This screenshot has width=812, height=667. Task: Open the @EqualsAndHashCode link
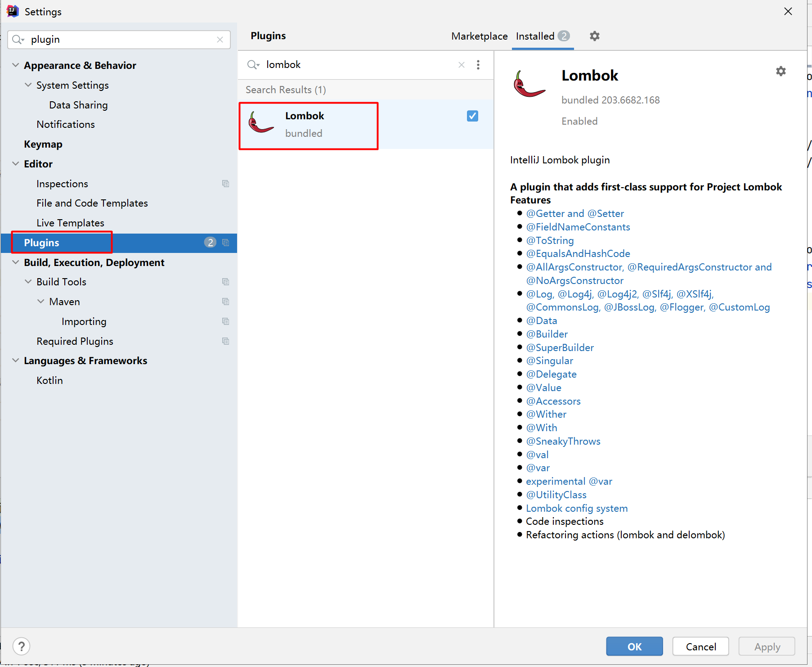coord(578,253)
